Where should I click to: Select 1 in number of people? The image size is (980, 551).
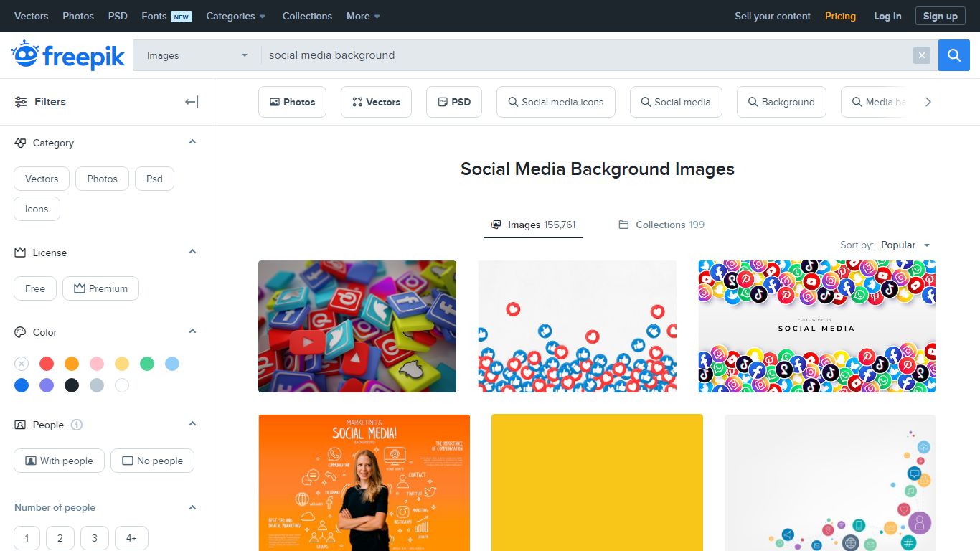click(x=27, y=538)
